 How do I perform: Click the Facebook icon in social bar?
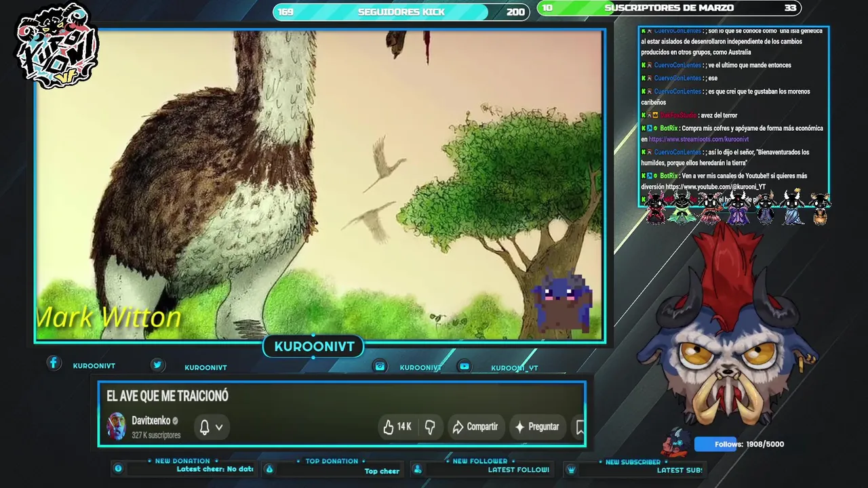pyautogui.click(x=54, y=363)
